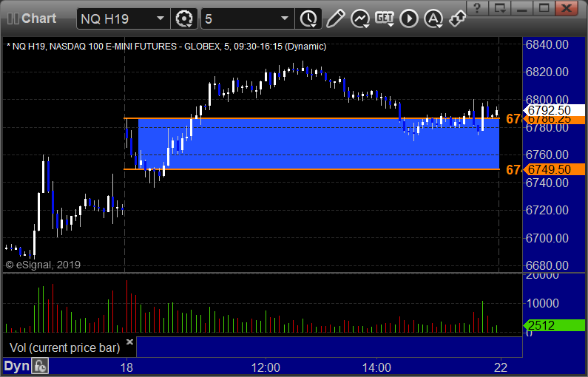This screenshot has height=377, width=588.
Task: Click the pop-out window button
Action: (x=500, y=8)
